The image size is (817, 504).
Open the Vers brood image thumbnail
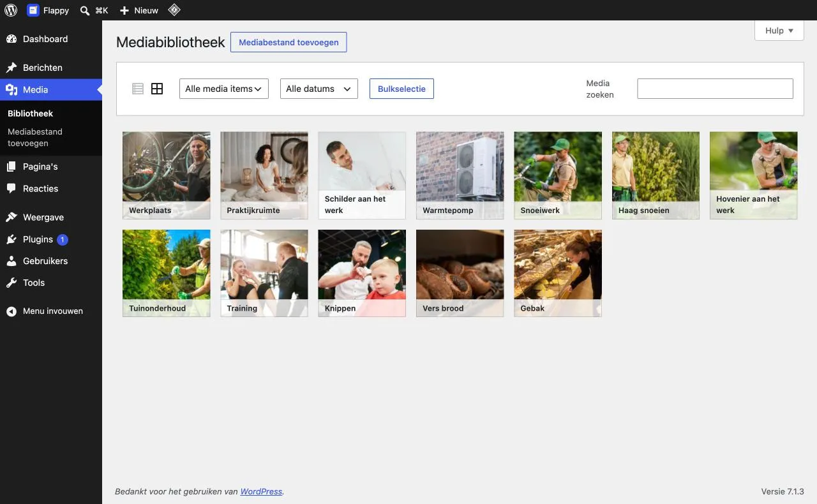click(x=460, y=273)
